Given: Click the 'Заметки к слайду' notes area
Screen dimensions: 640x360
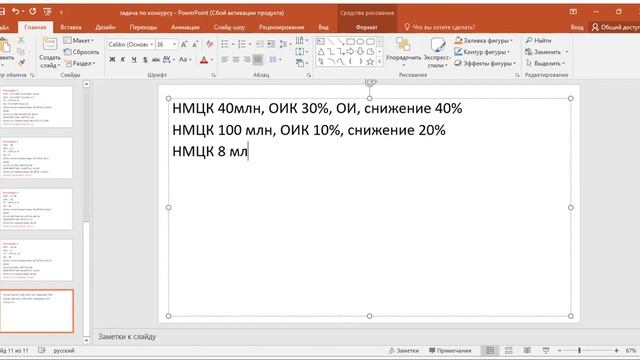Looking at the screenshot, I should coord(127,337).
